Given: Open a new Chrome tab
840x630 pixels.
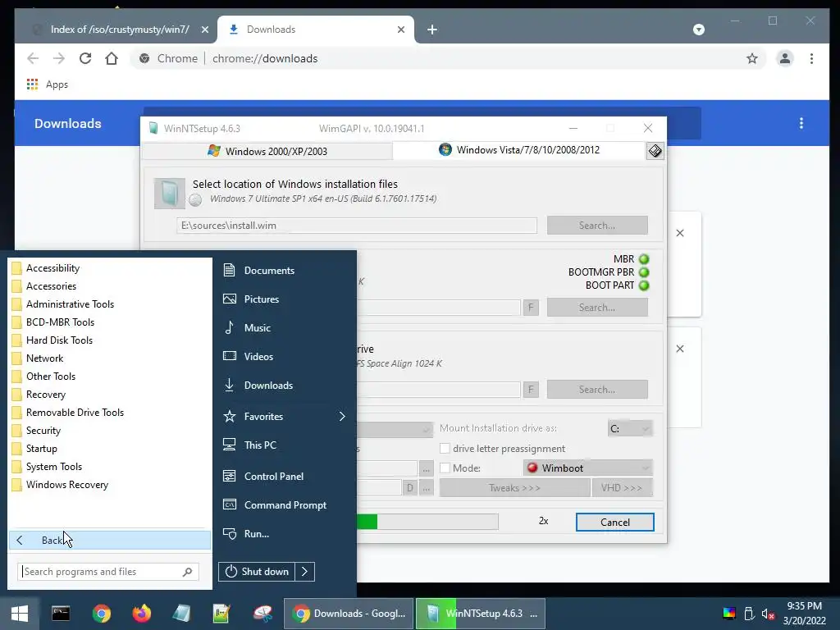Looking at the screenshot, I should 432,30.
